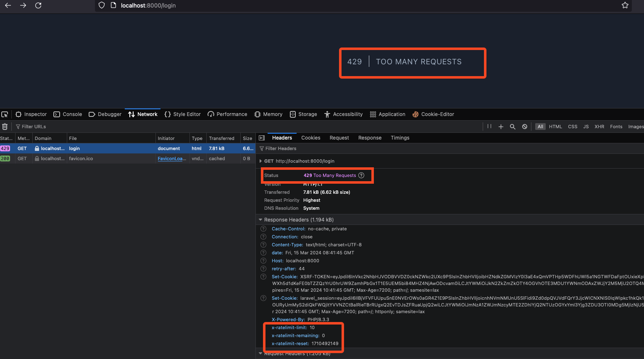Filter requests to JS only
Viewport: 644px width, 359px height.
point(586,127)
